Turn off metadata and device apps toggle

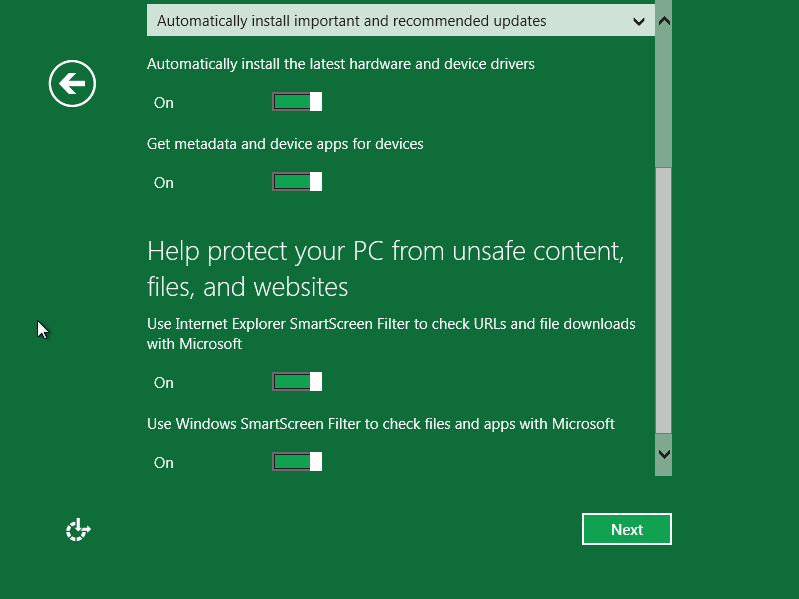tap(297, 182)
